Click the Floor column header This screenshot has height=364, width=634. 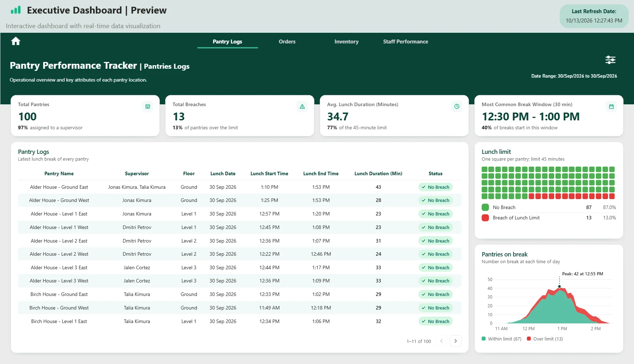tap(189, 173)
